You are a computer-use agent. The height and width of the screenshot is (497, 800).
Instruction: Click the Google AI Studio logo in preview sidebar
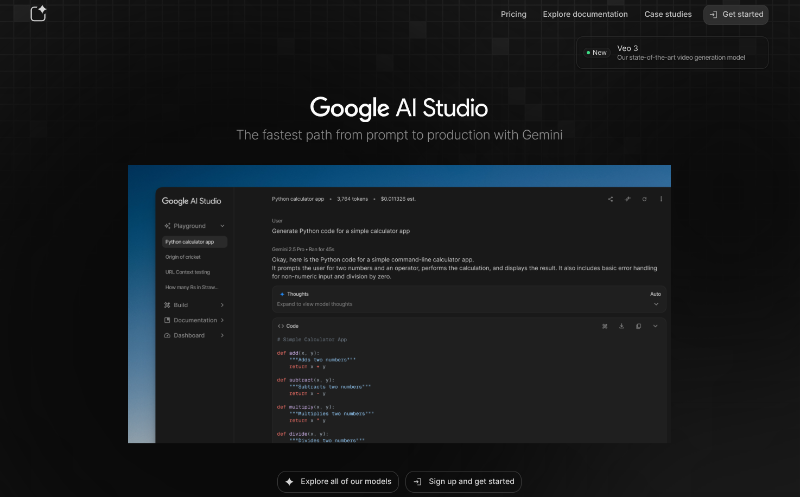191,201
